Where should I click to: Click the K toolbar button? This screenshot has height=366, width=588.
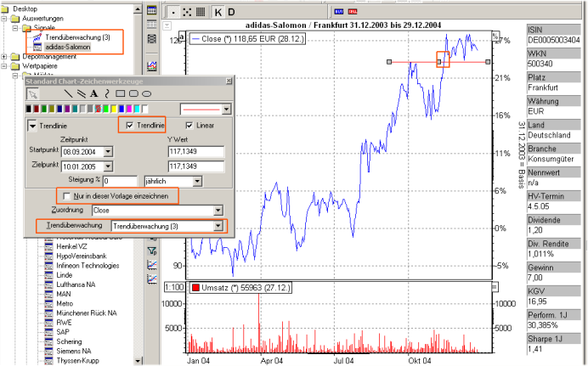tap(218, 13)
